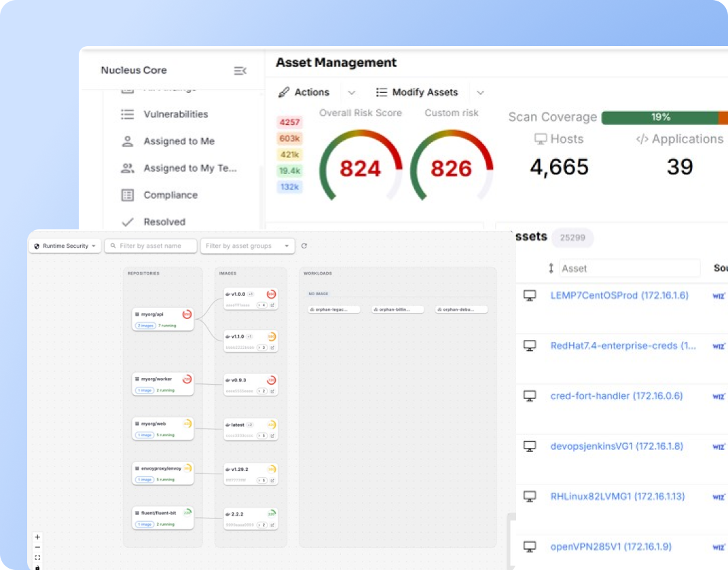728x570 pixels.
Task: Select the orphan-legac workload node
Action: point(334,309)
